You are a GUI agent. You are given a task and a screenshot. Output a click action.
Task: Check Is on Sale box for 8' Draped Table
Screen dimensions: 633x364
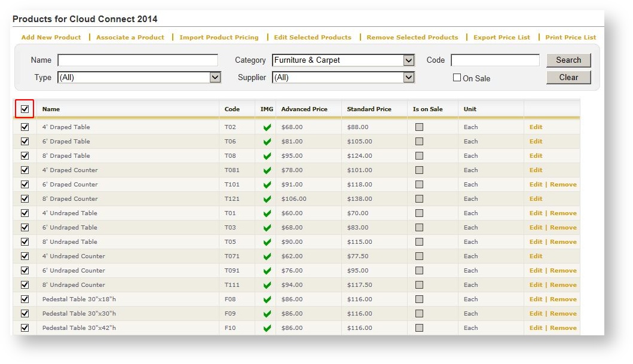tap(419, 156)
